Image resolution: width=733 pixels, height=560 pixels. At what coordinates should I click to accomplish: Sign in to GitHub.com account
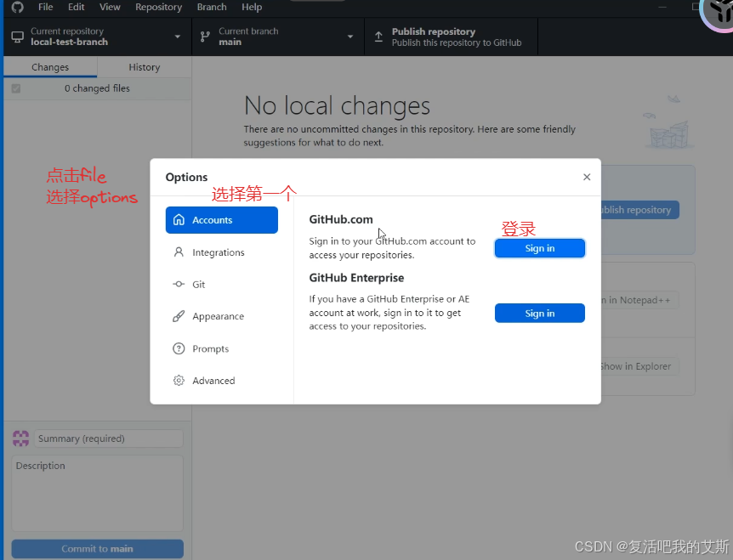coord(539,248)
